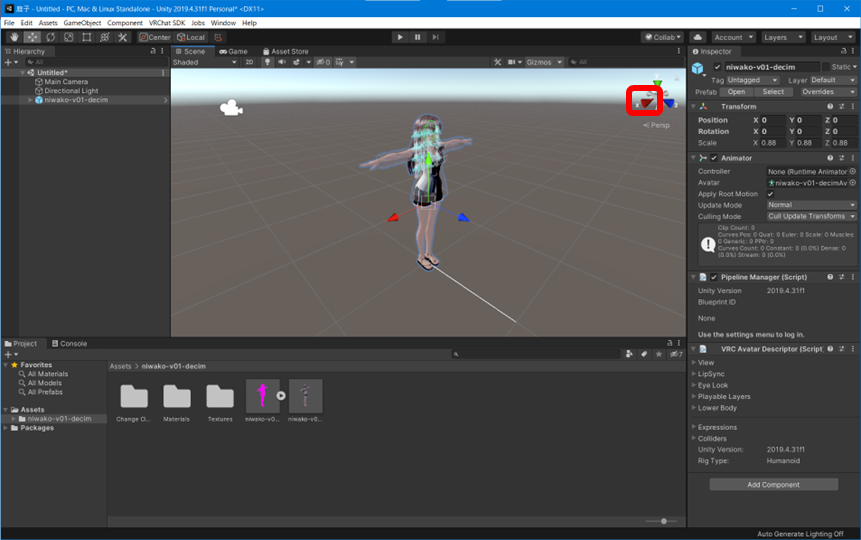861x540 pixels.
Task: Select the Hand tool in toolbar
Action: pos(13,37)
